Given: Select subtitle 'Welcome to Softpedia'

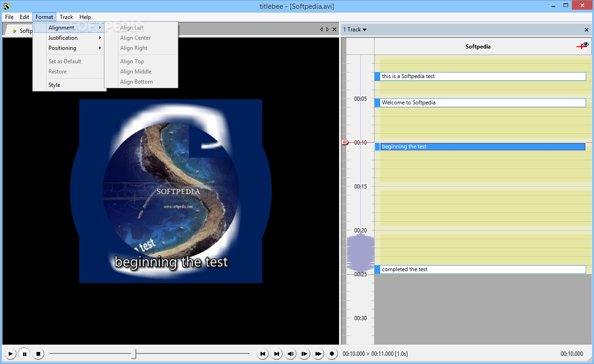Looking at the screenshot, I should click(x=480, y=103).
